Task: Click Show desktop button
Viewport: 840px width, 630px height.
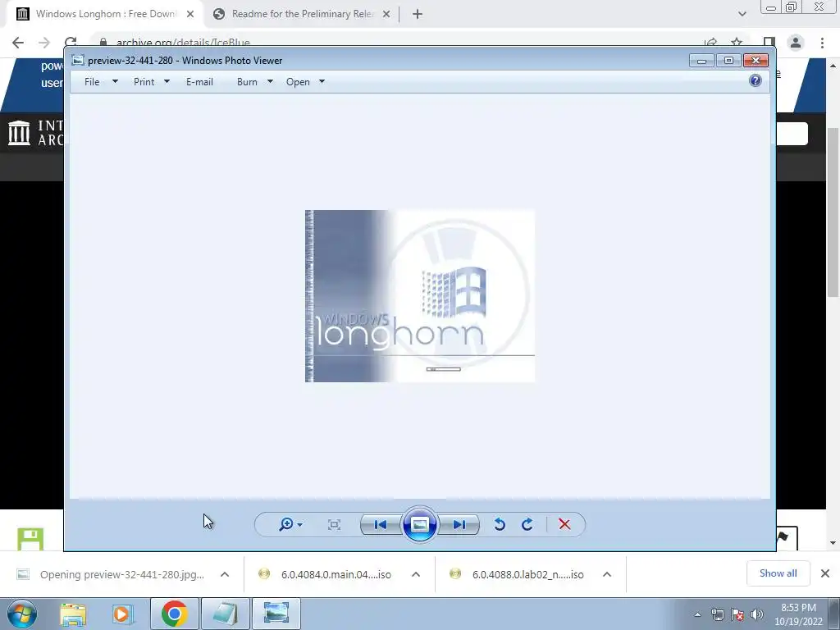Action: (x=834, y=614)
